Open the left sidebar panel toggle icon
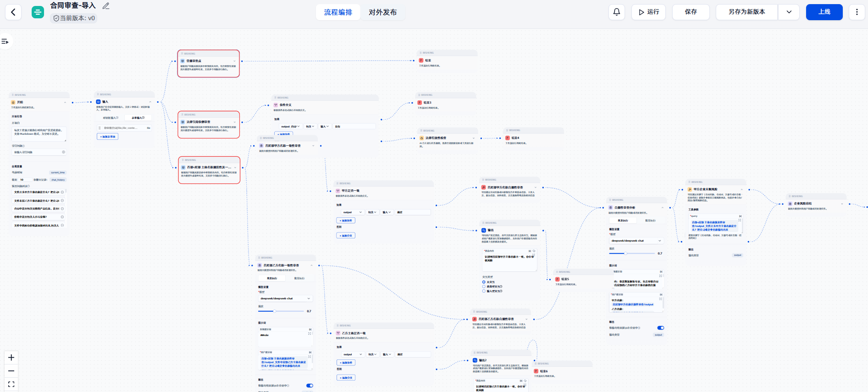Viewport: 868px width, 392px height. tap(5, 42)
